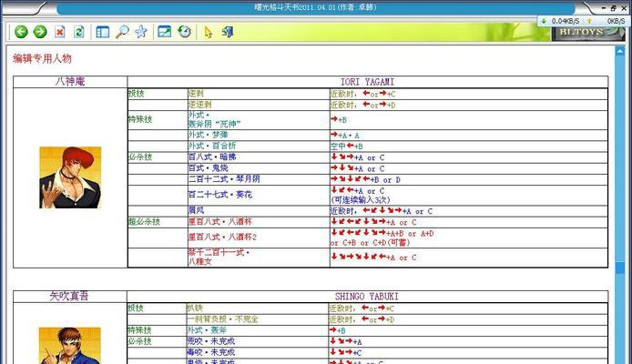Click Shingo's move 一刹背负投·不完全
Viewport: 632px width, 364px height.
coord(222,319)
